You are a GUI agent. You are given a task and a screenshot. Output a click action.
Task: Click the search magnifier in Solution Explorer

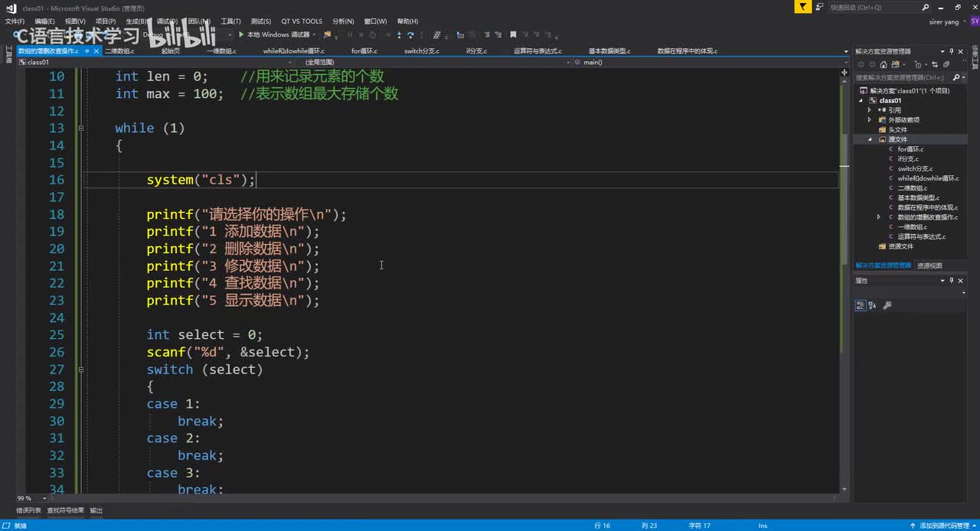click(x=956, y=77)
